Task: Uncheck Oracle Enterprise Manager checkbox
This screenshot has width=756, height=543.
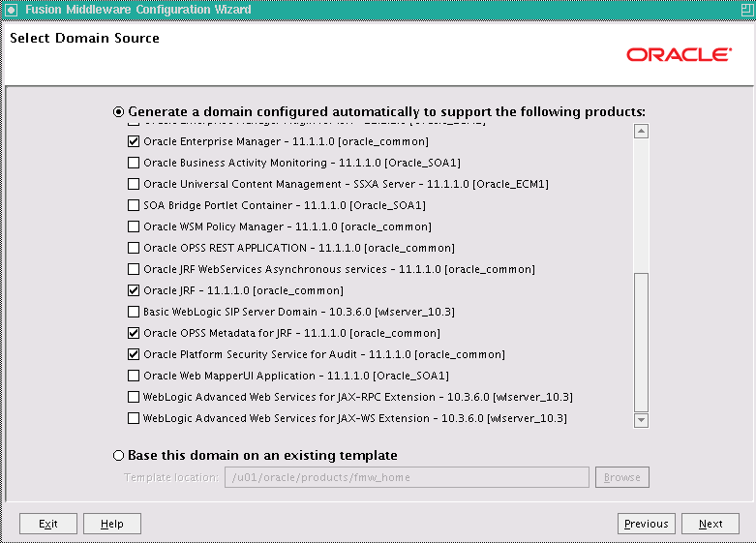Action: point(134,141)
